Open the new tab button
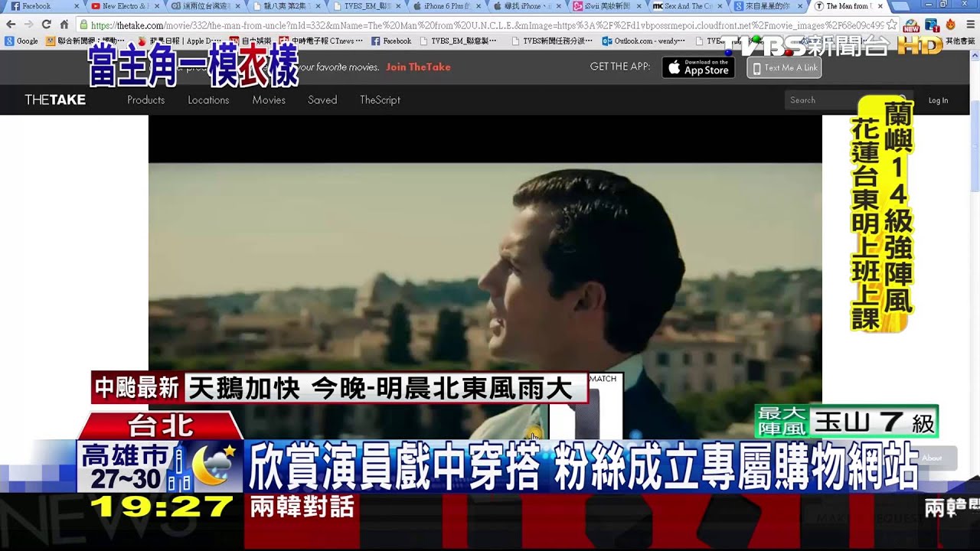The height and width of the screenshot is (551, 980). (902, 6)
